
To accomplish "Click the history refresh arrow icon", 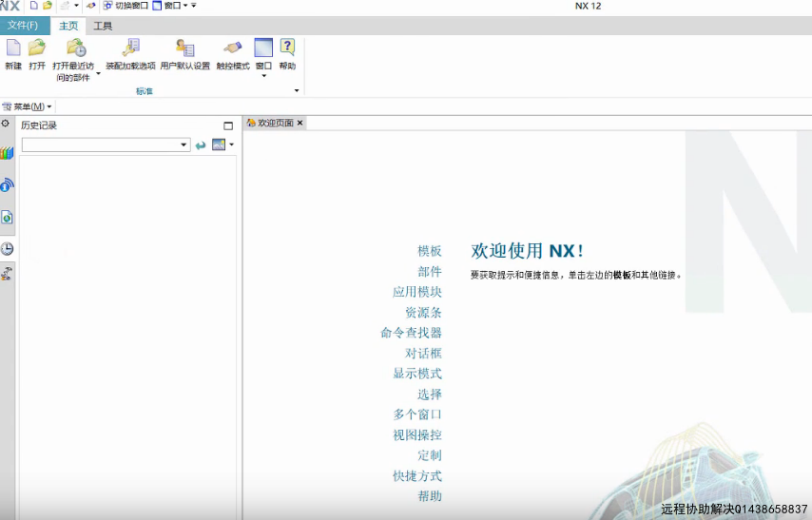I will pos(201,145).
